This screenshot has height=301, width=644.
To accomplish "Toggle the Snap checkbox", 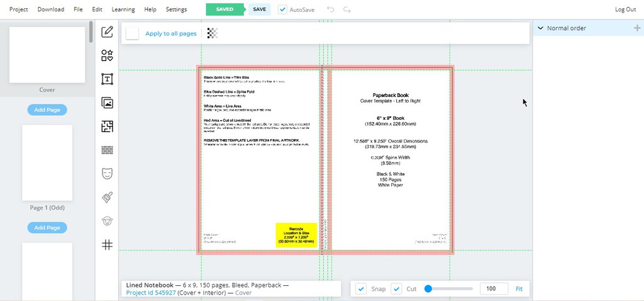I will pyautogui.click(x=360, y=288).
